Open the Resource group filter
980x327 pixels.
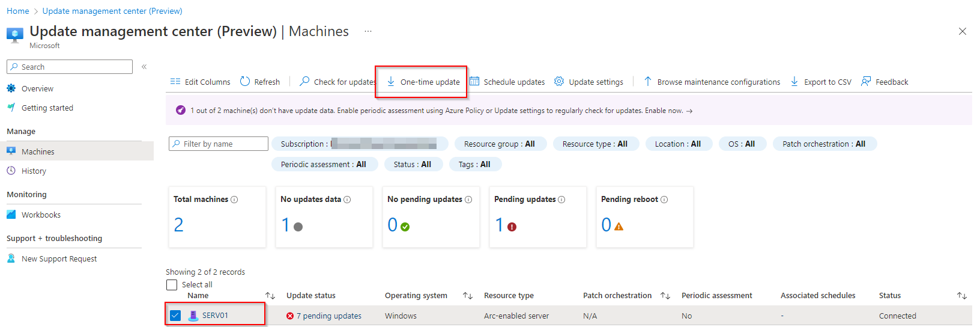click(x=500, y=144)
